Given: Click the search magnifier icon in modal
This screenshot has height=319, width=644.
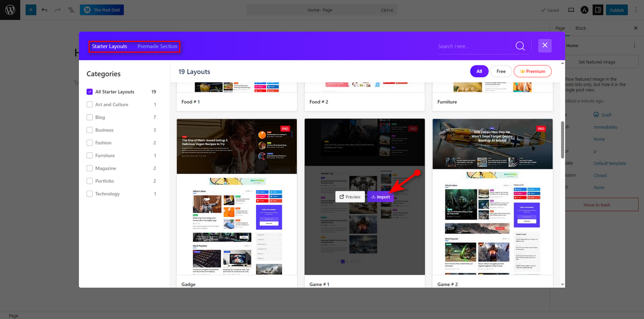Looking at the screenshot, I should [x=520, y=46].
